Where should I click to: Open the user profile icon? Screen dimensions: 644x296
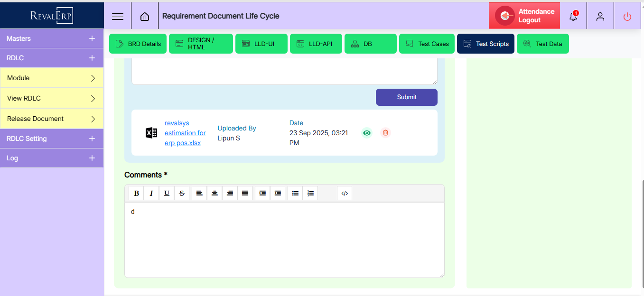[600, 17]
